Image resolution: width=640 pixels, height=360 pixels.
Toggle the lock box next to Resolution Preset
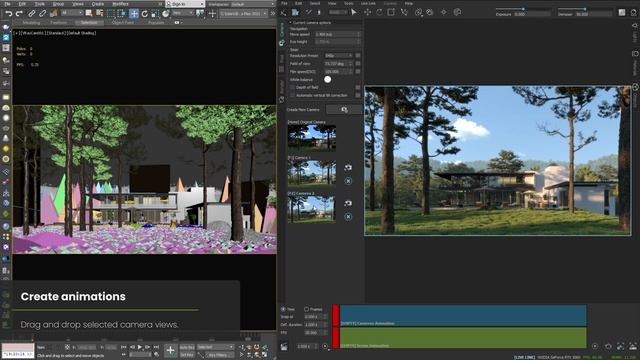pos(358,55)
